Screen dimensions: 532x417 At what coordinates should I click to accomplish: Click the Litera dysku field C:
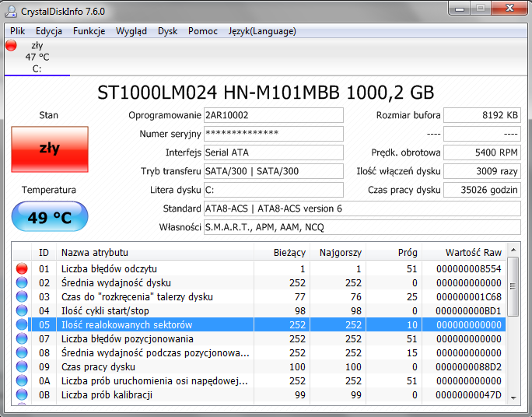tap(274, 190)
